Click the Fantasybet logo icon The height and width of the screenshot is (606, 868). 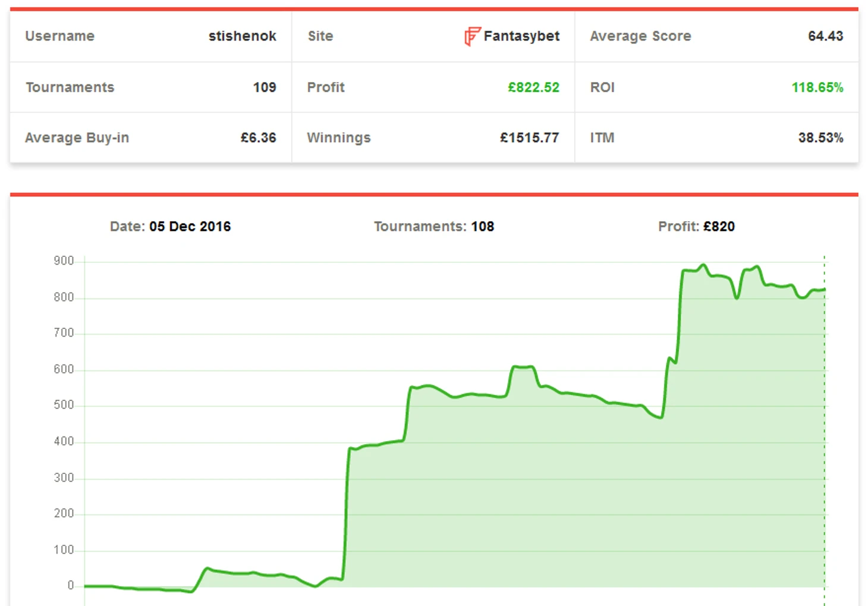[472, 36]
